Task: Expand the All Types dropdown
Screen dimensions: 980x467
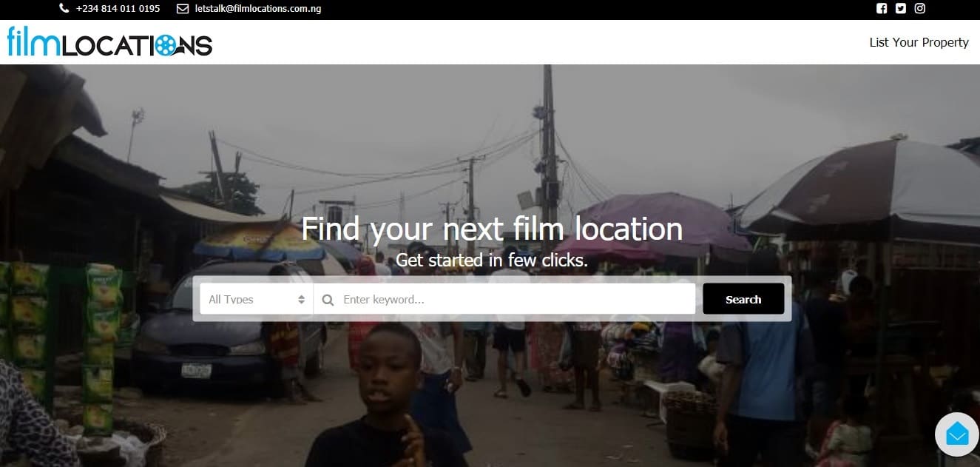Action: click(x=257, y=299)
